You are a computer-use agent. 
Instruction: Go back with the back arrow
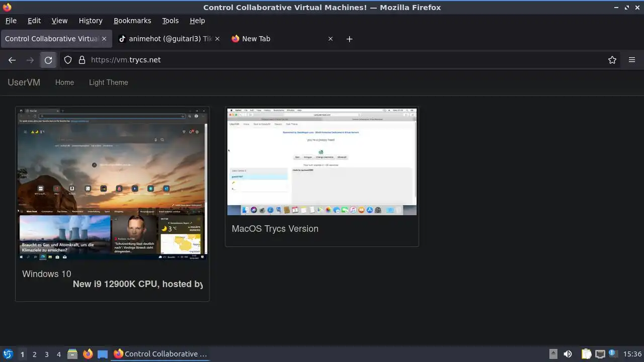pos(12,60)
